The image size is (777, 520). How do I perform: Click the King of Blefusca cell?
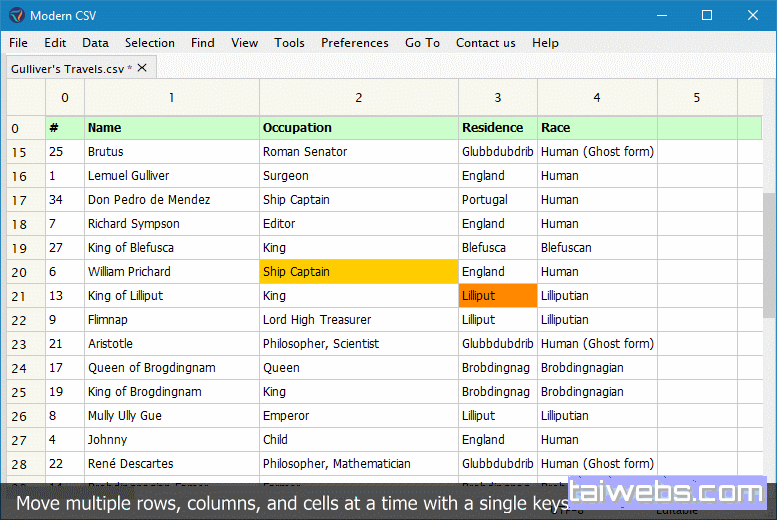[171, 248]
